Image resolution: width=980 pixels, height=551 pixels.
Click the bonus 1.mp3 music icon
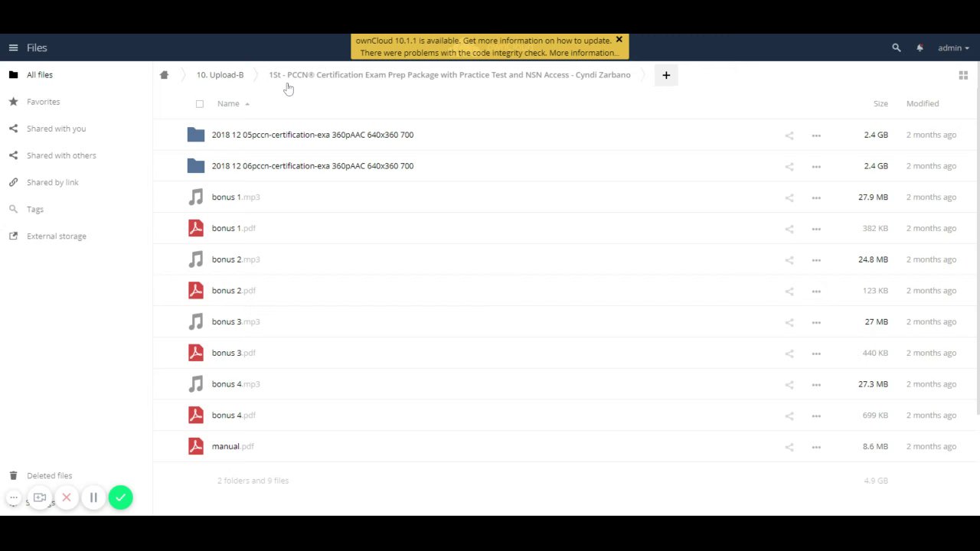tap(196, 197)
